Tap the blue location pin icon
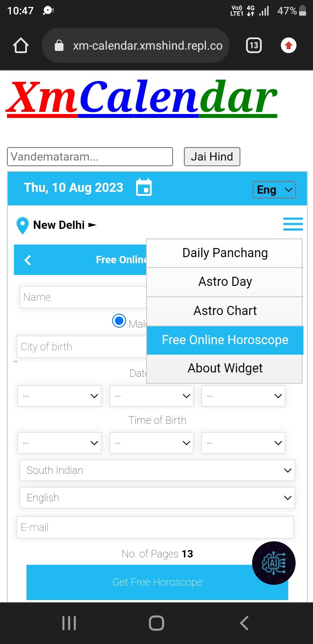Screen dimensions: 313x644 [x=22, y=225]
